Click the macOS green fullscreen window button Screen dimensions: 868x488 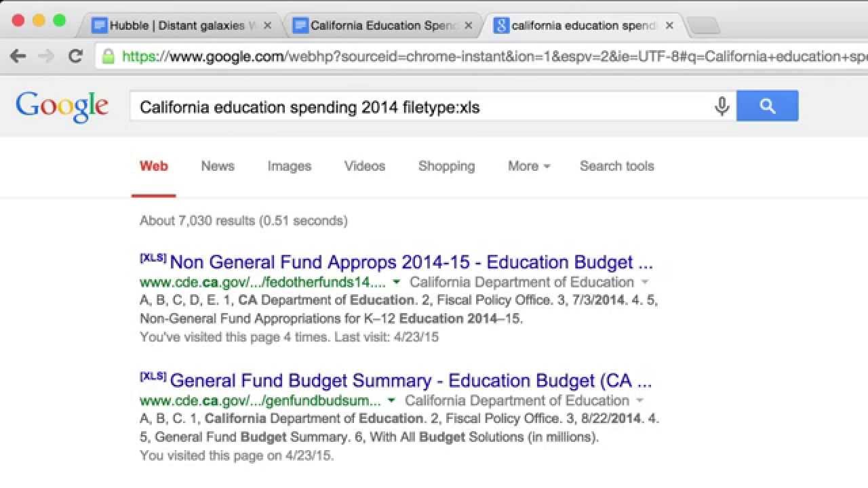coord(59,20)
